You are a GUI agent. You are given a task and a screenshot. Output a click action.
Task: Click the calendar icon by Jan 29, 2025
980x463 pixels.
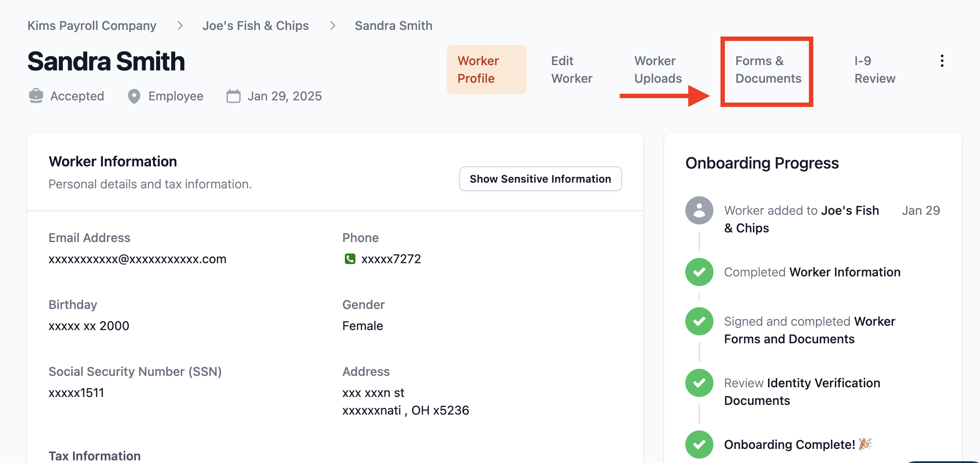[x=234, y=96]
